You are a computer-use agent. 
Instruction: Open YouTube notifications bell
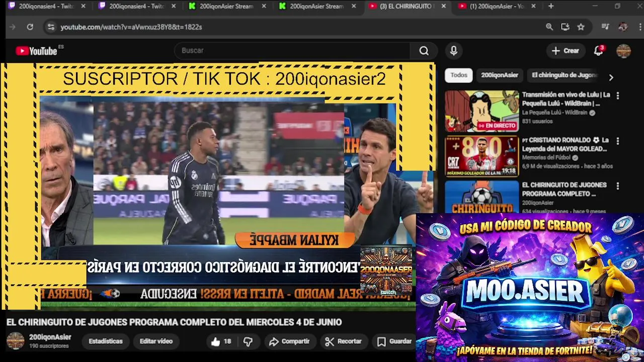(598, 51)
